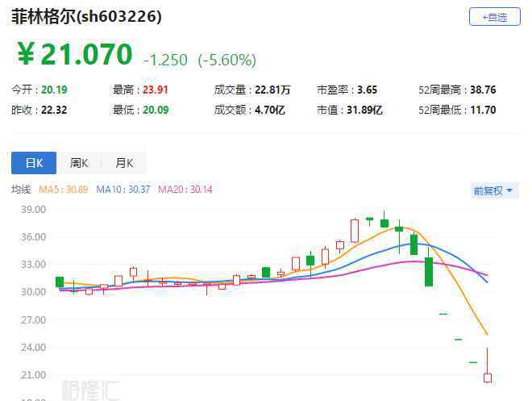
Task: Add stock to watchlist with +自选 button
Action: coord(495,16)
